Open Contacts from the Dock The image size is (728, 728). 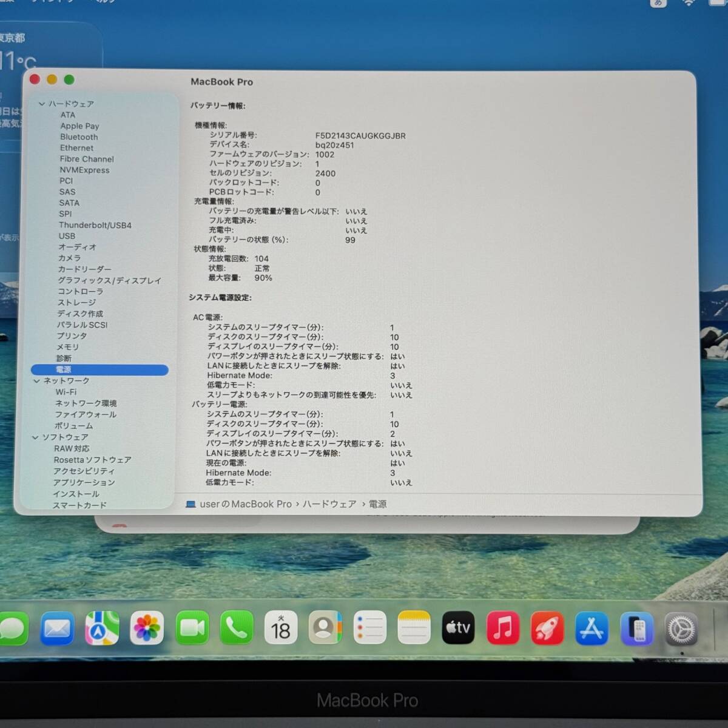pos(326,628)
